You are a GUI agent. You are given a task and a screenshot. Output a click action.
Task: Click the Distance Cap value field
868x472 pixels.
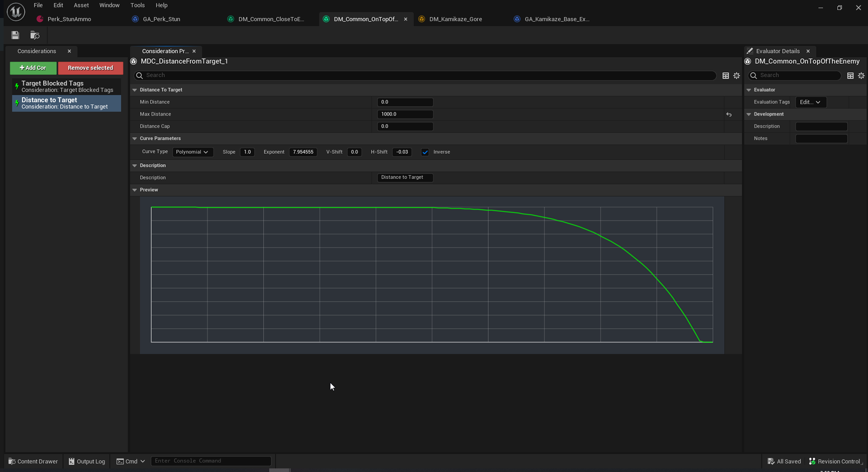[x=405, y=127]
